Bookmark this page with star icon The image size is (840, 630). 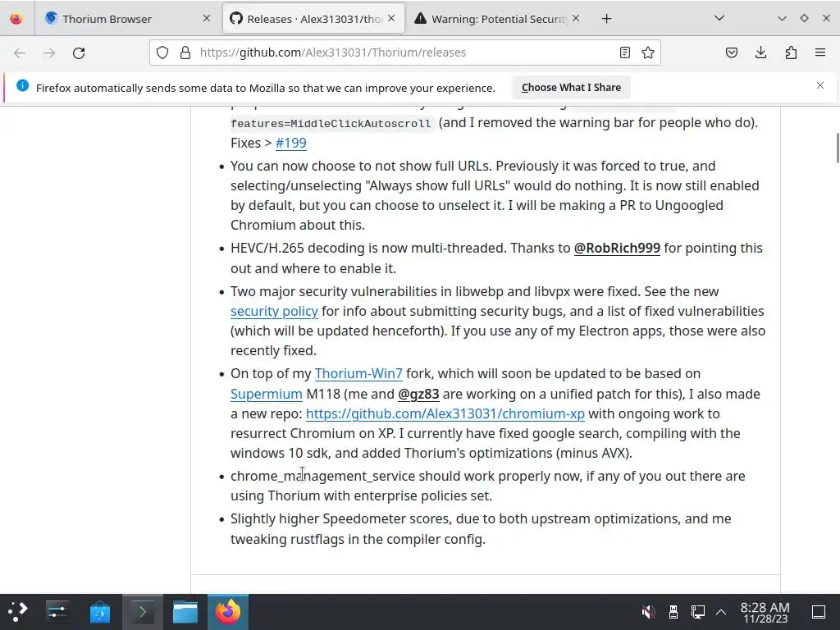click(x=648, y=52)
